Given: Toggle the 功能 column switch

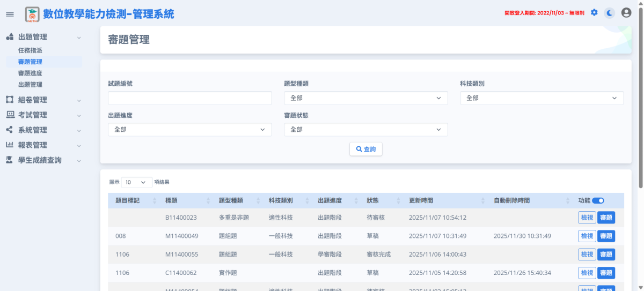Looking at the screenshot, I should pyautogui.click(x=598, y=200).
